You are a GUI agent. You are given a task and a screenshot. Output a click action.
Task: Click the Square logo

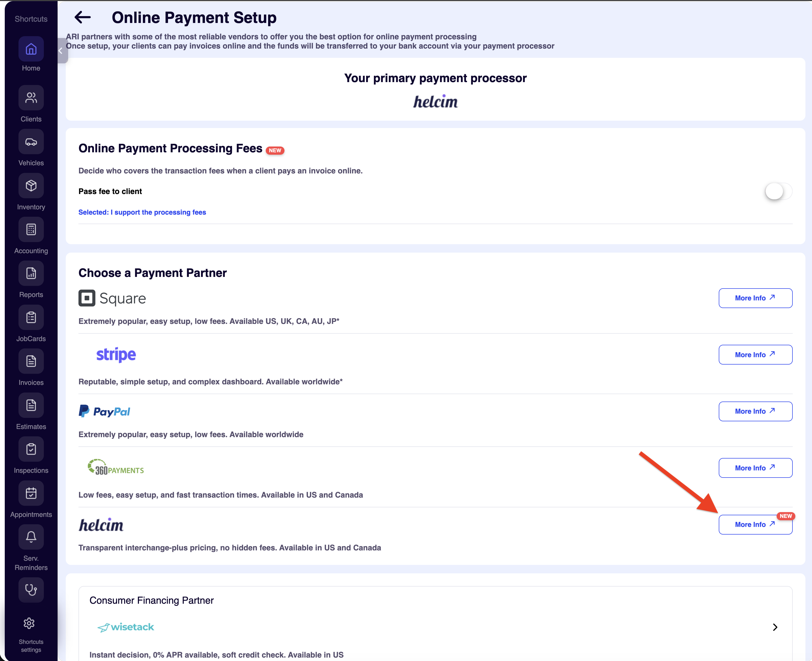(x=113, y=298)
